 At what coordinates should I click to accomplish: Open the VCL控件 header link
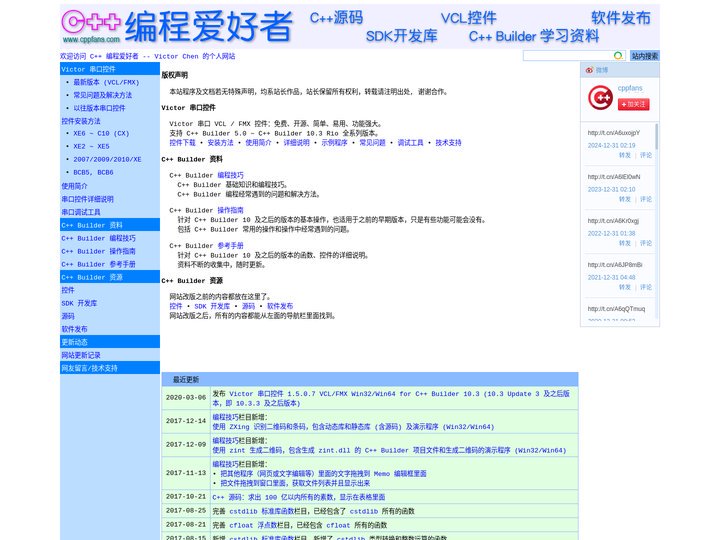click(468, 18)
